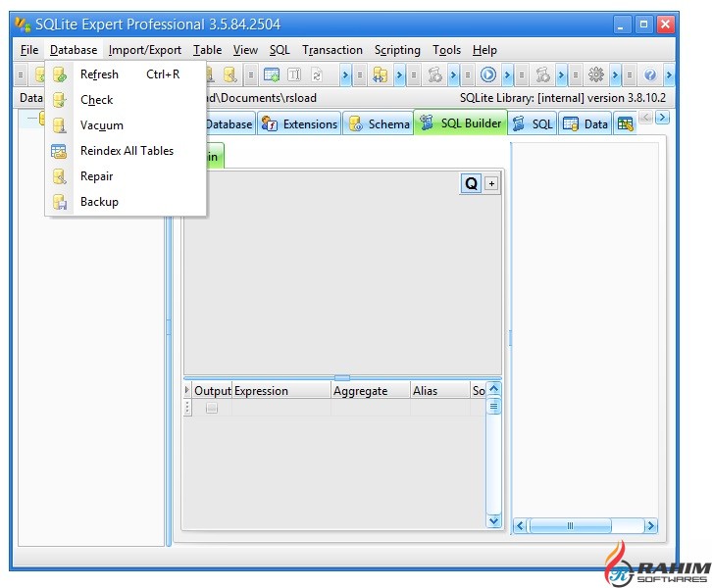This screenshot has height=588, width=712.
Task: Click the rename text-field toolbar icon
Action: pos(294,74)
